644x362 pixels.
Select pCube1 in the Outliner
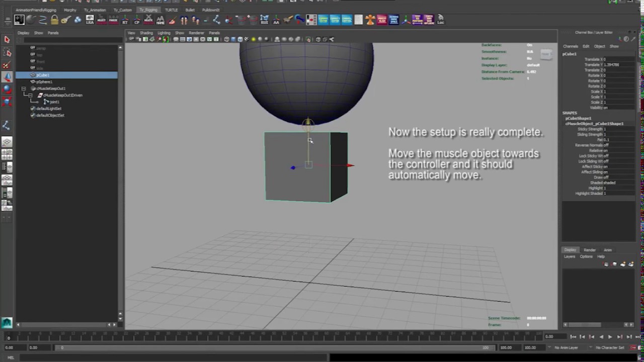66,75
